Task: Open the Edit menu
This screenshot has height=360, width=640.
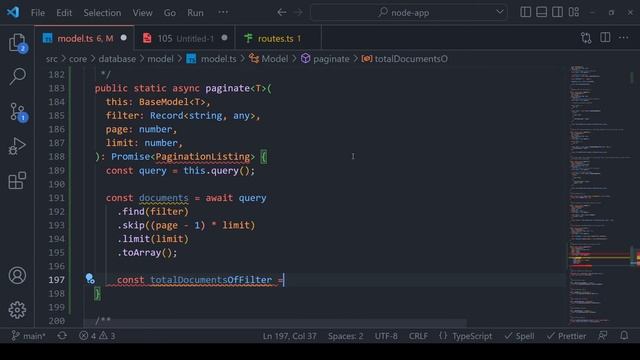Action: tap(64, 13)
